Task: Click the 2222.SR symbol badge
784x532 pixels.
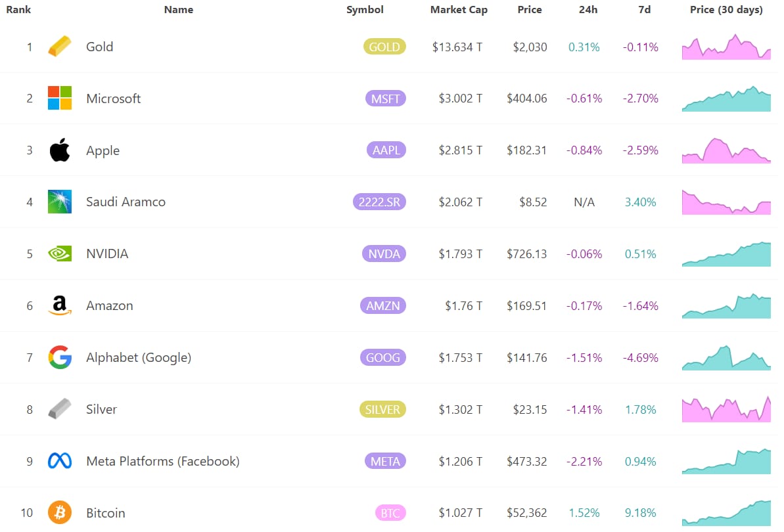Action: click(x=379, y=202)
